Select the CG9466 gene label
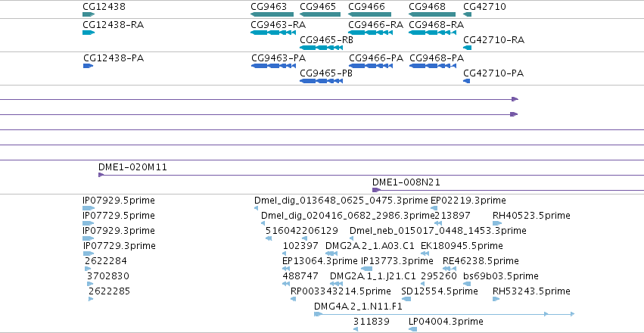 coord(366,7)
